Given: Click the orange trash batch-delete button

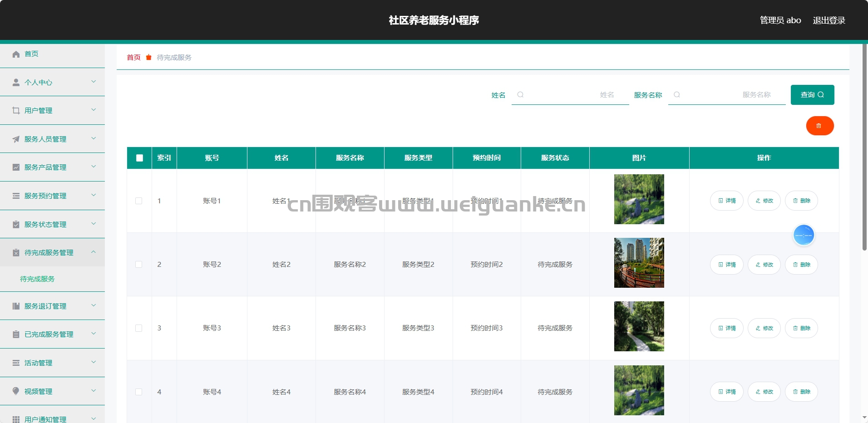Looking at the screenshot, I should [x=820, y=126].
